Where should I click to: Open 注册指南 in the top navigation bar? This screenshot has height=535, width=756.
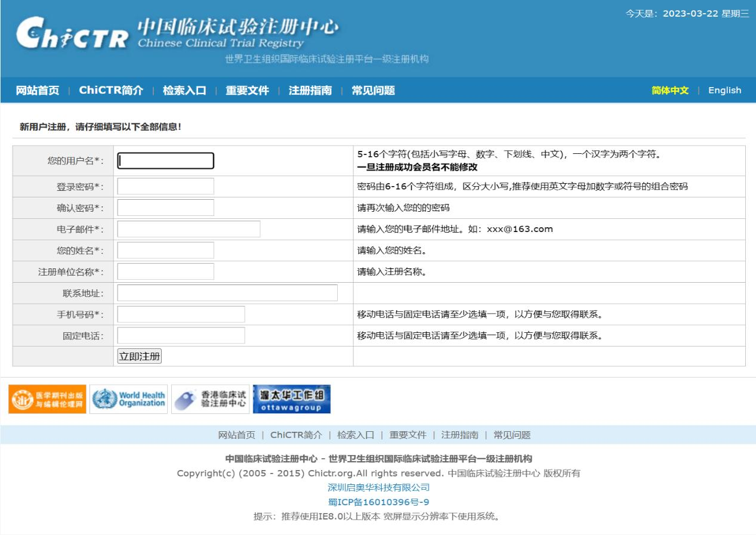point(310,91)
